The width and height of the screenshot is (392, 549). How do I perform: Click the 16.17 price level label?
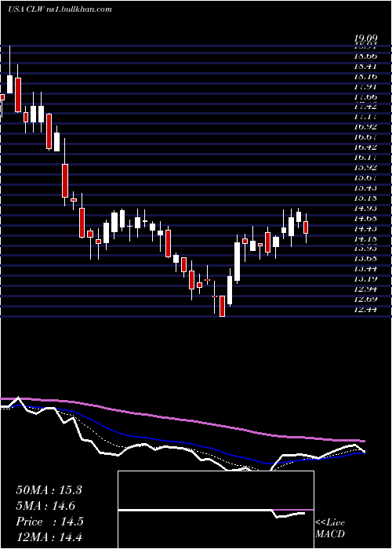[365, 157]
